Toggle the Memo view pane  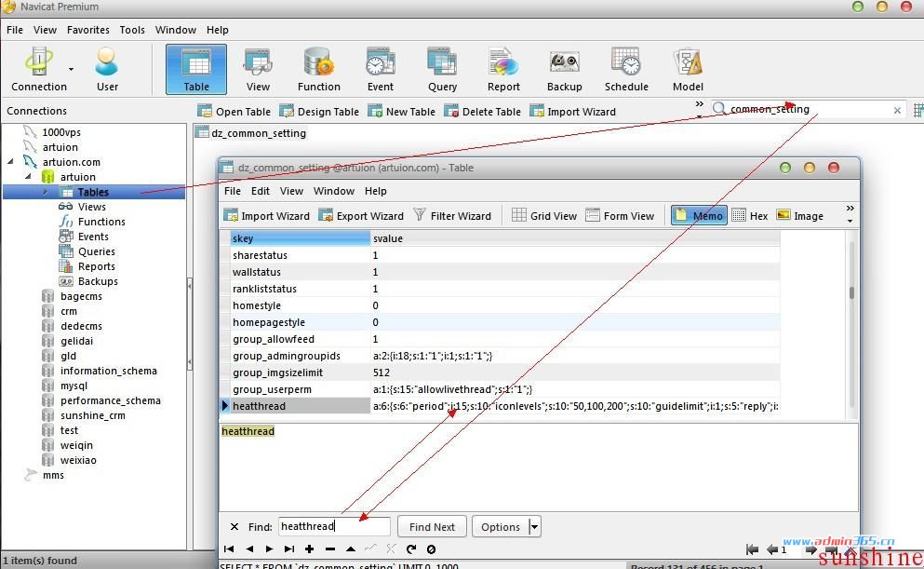pyautogui.click(x=699, y=216)
